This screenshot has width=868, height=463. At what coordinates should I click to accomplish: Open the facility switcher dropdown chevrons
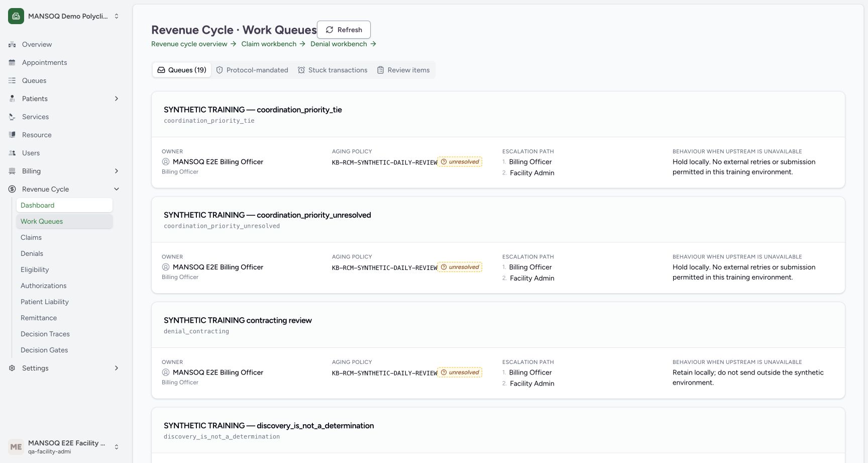(117, 16)
